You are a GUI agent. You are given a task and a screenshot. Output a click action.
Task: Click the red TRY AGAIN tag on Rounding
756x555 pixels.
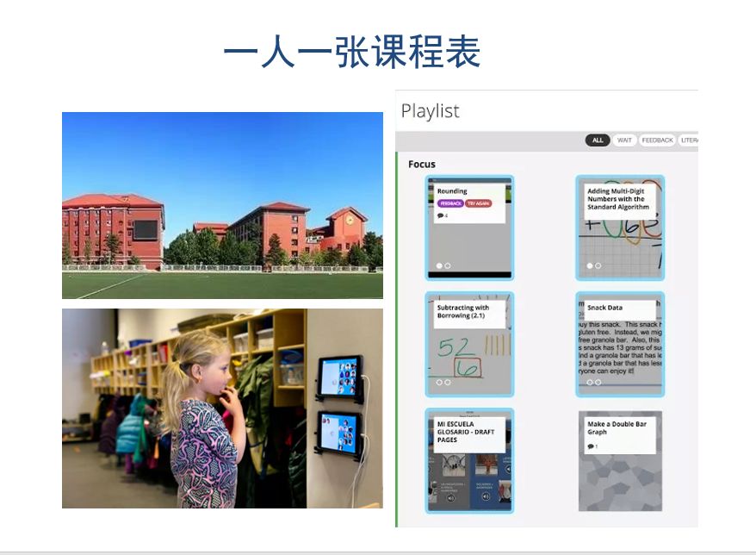(478, 203)
